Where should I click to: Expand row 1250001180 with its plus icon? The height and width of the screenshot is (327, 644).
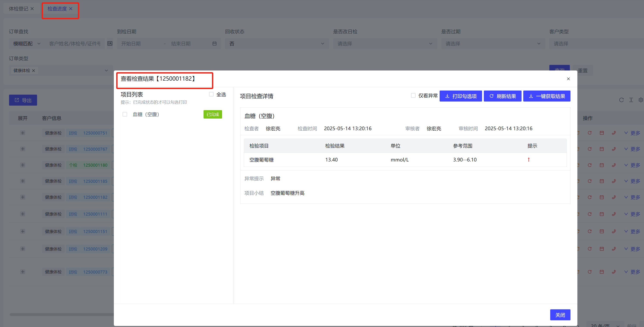tap(23, 165)
